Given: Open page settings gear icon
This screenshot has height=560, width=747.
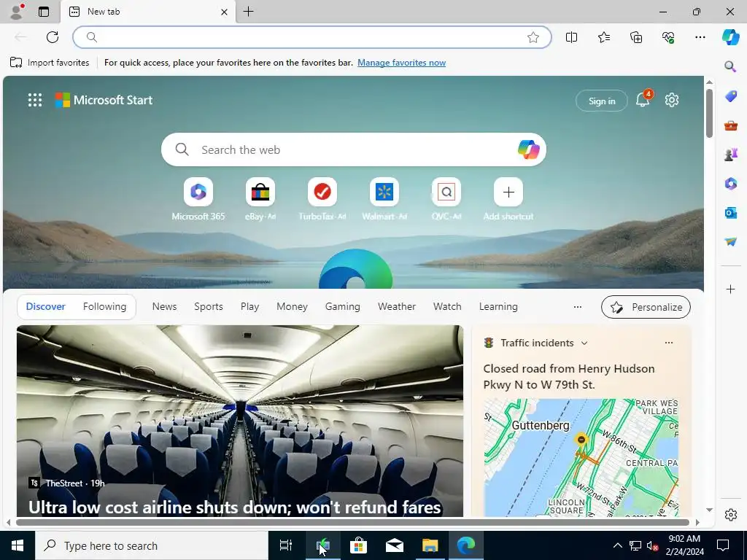Looking at the screenshot, I should pos(672,100).
